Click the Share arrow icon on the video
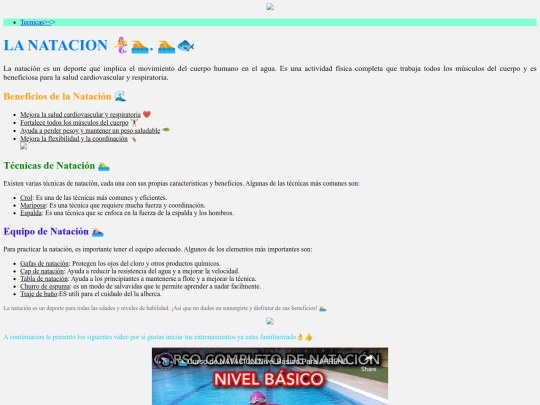Image resolution: width=540 pixels, height=405 pixels. [368, 360]
